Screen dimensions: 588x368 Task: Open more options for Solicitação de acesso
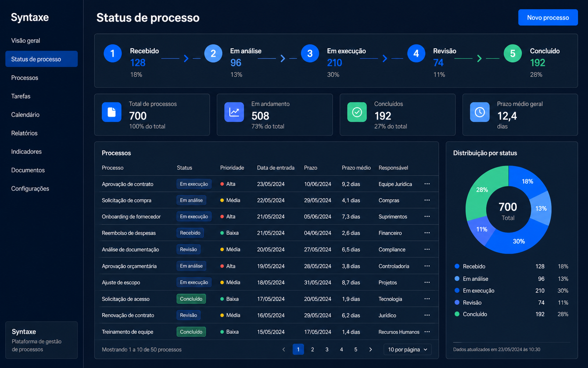coord(427,298)
